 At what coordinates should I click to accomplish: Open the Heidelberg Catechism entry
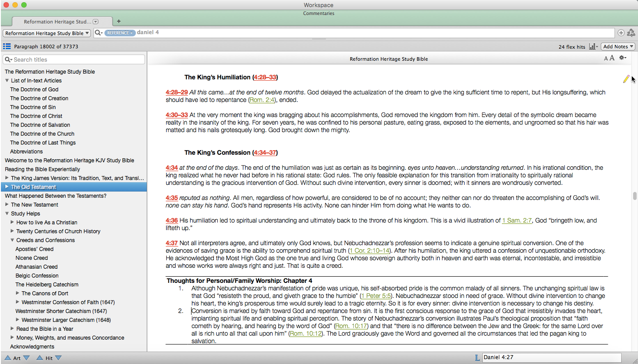tap(47, 285)
